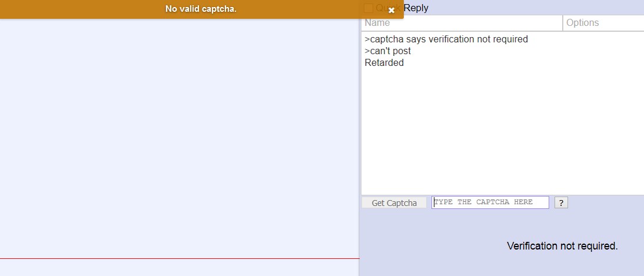The width and height of the screenshot is (644, 276).
Task: Click the orange notification banner background
Action: tap(82, 9)
